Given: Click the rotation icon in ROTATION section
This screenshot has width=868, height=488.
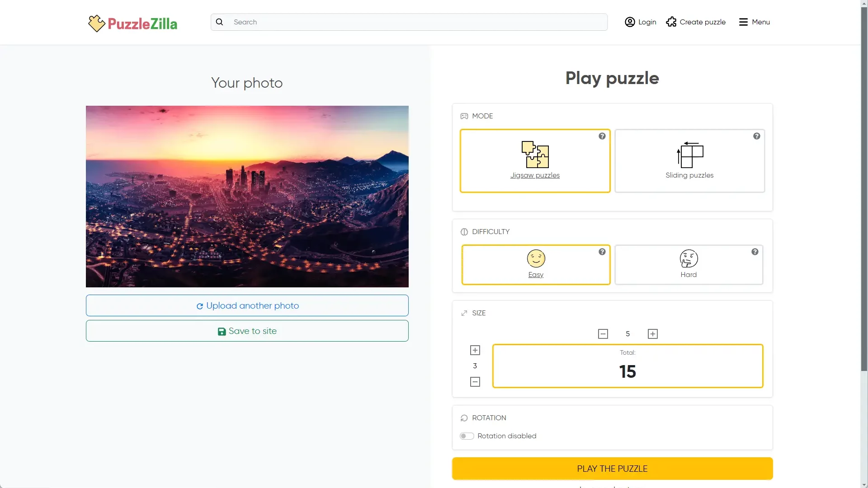Looking at the screenshot, I should (464, 418).
